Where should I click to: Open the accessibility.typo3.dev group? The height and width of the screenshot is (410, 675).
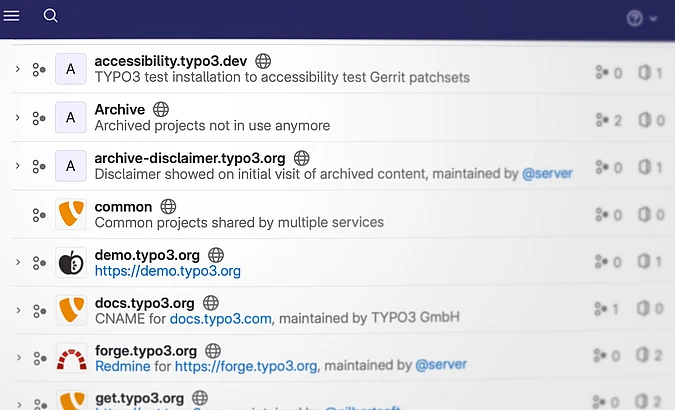[170, 61]
